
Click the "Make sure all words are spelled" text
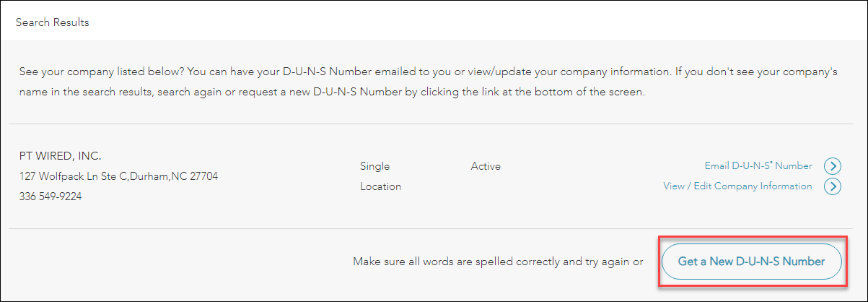tap(438, 262)
